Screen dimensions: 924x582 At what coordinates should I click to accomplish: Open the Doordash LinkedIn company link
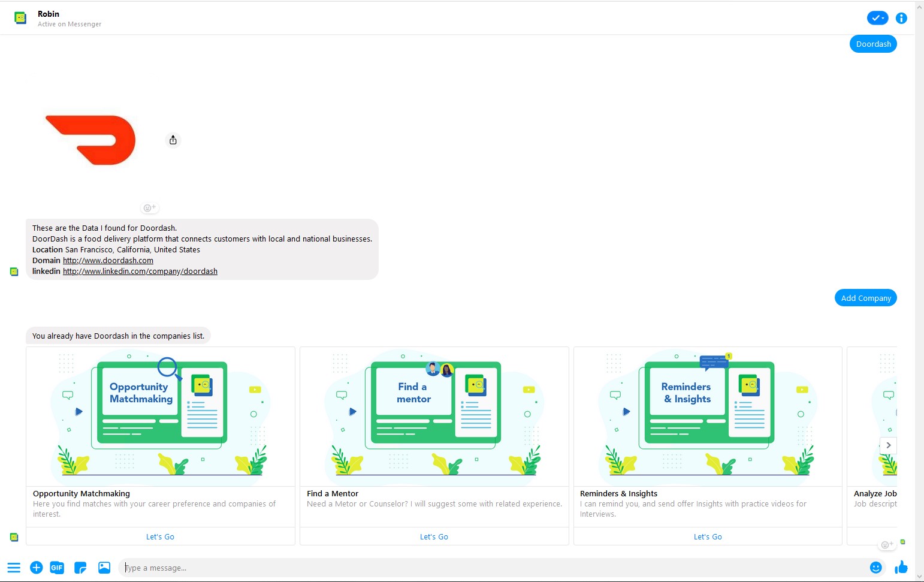140,272
